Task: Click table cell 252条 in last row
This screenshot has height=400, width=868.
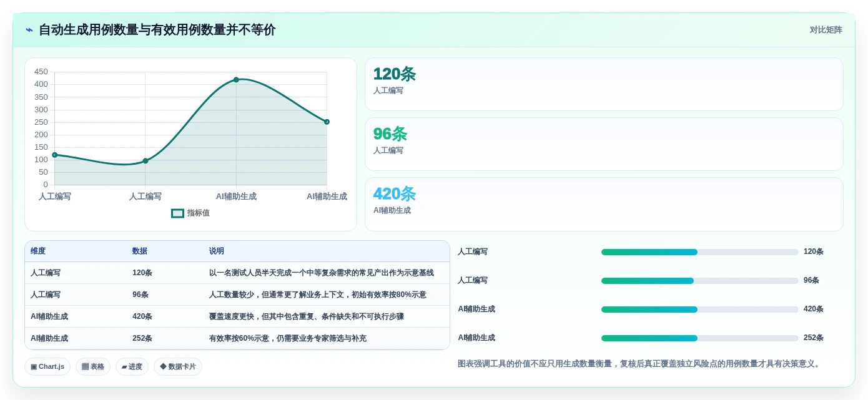Action: point(142,339)
